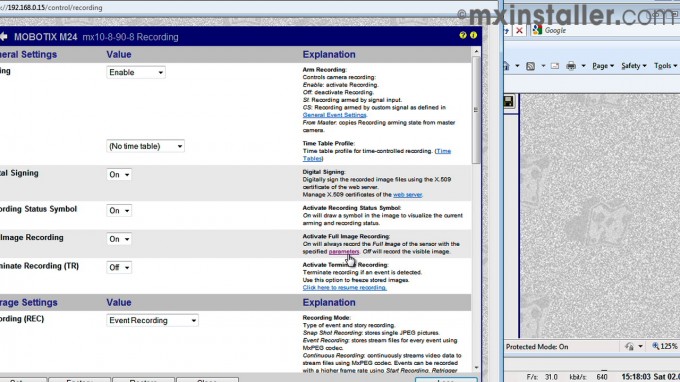Click the page scrollbar thumb
Image resolution: width=680 pixels, height=382 pixels.
coord(476,110)
